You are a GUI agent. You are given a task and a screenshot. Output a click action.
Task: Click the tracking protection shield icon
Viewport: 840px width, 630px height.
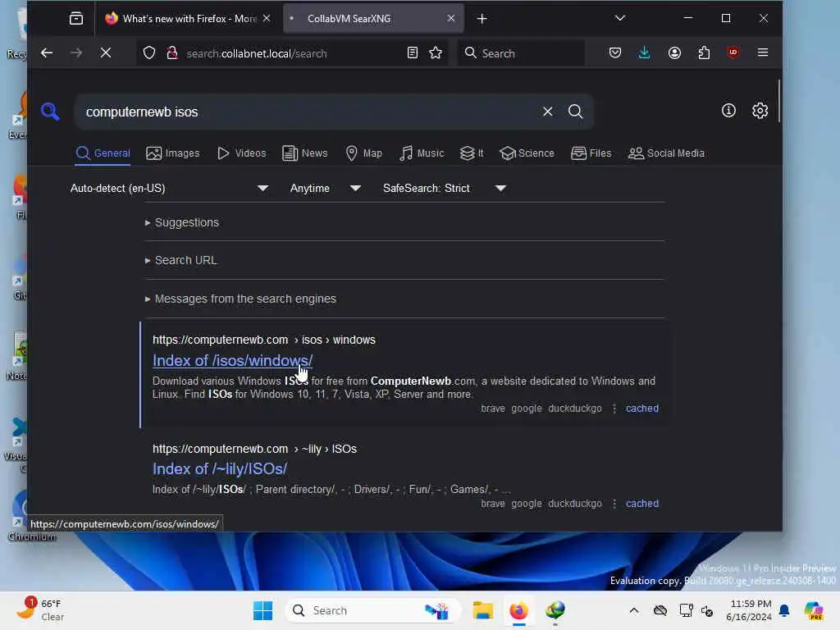coord(149,52)
